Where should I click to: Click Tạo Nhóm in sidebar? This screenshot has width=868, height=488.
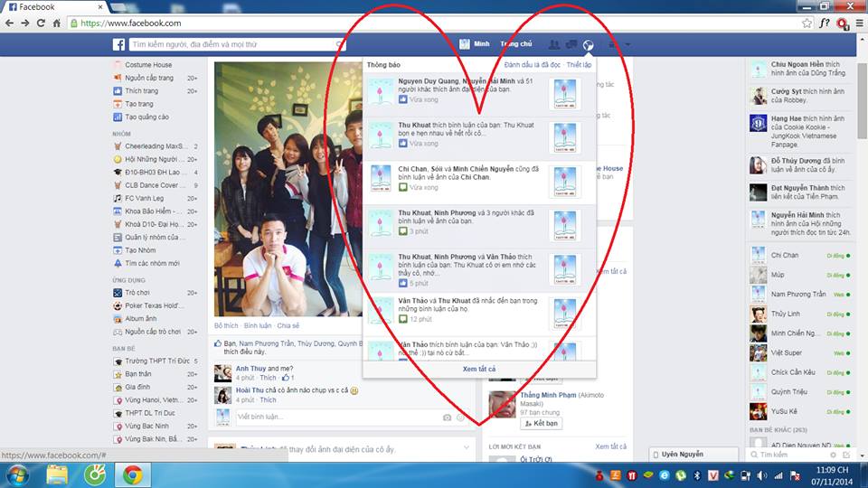140,250
